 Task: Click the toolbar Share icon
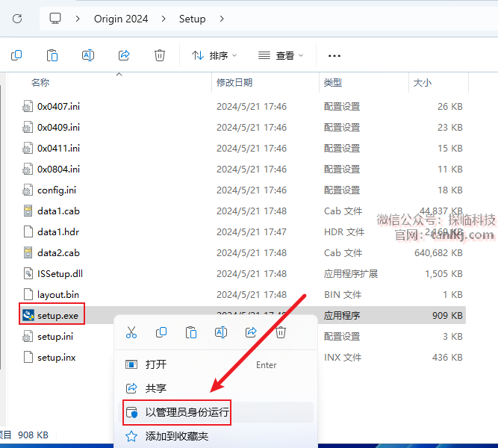124,55
